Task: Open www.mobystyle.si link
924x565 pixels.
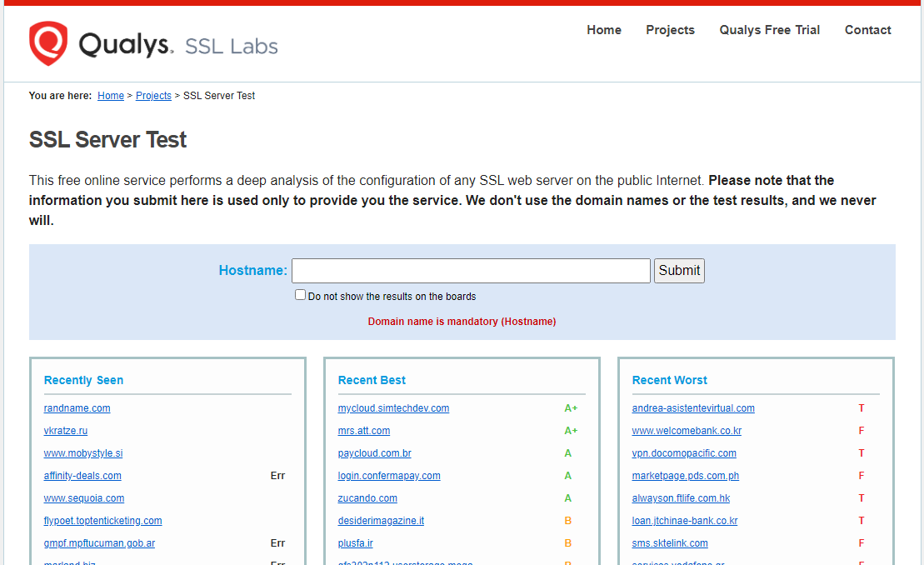Action: click(83, 453)
